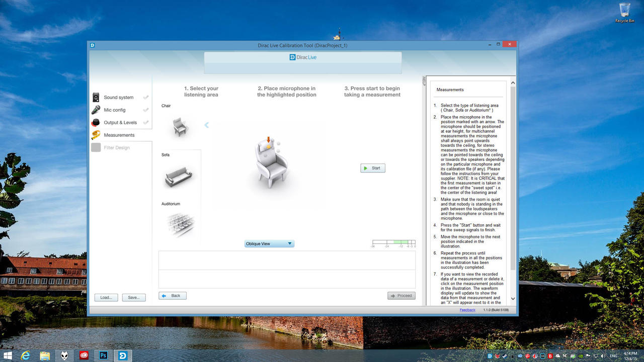Image resolution: width=644 pixels, height=362 pixels.
Task: Click the blue collapse arrow beside Chair
Action: pyautogui.click(x=206, y=125)
